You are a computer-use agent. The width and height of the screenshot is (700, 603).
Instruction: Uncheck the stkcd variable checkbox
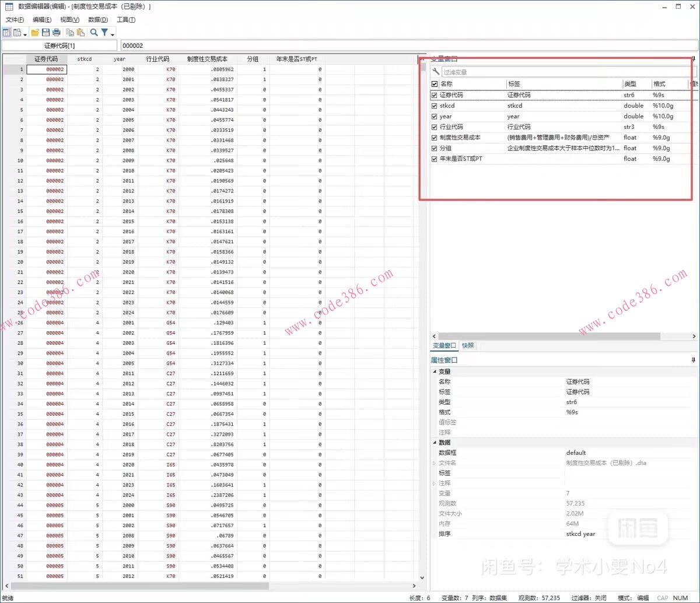click(434, 106)
